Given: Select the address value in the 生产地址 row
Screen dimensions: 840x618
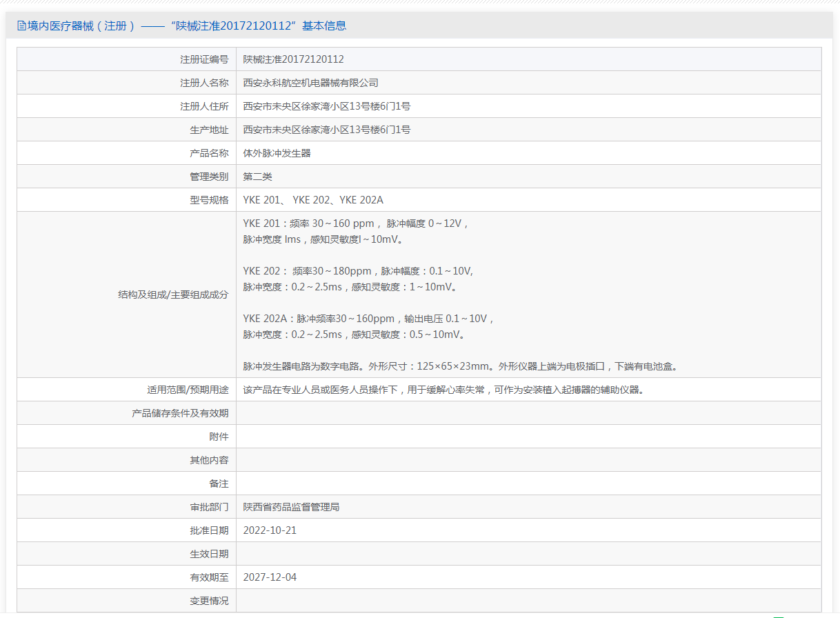Looking at the screenshot, I should pos(327,130).
